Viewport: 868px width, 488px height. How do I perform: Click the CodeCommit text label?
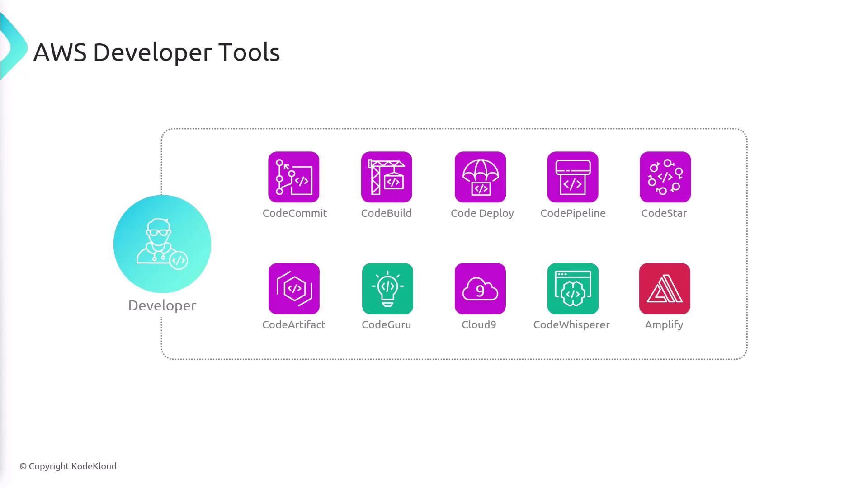click(x=295, y=213)
